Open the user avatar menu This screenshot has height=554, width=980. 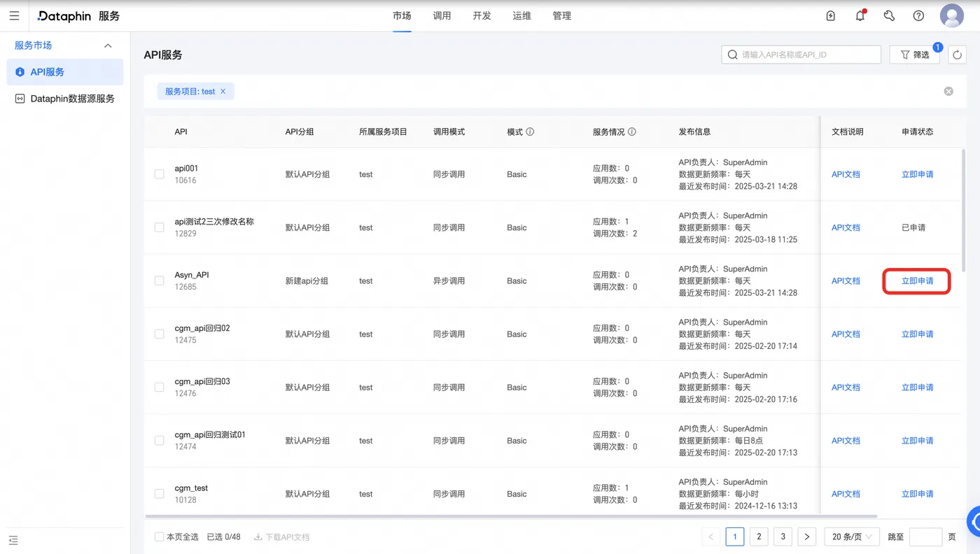coord(952,15)
